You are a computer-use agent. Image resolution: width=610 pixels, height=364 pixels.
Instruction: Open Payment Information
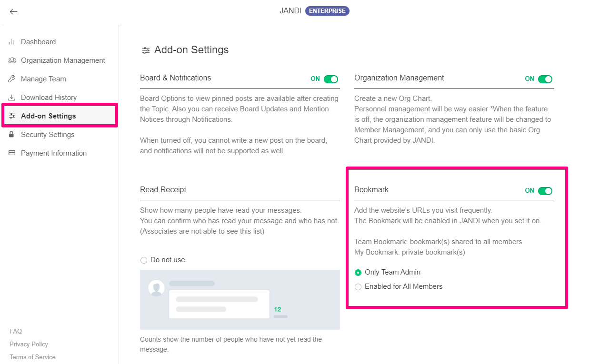[x=54, y=153]
